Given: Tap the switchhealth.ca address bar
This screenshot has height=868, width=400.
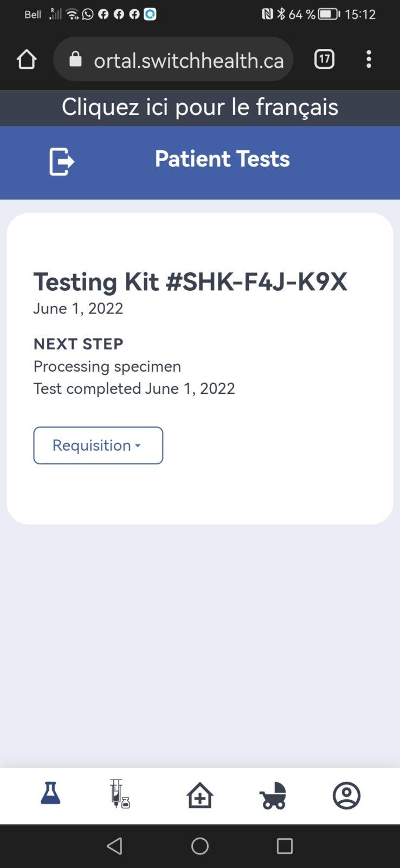Looking at the screenshot, I should [x=189, y=60].
